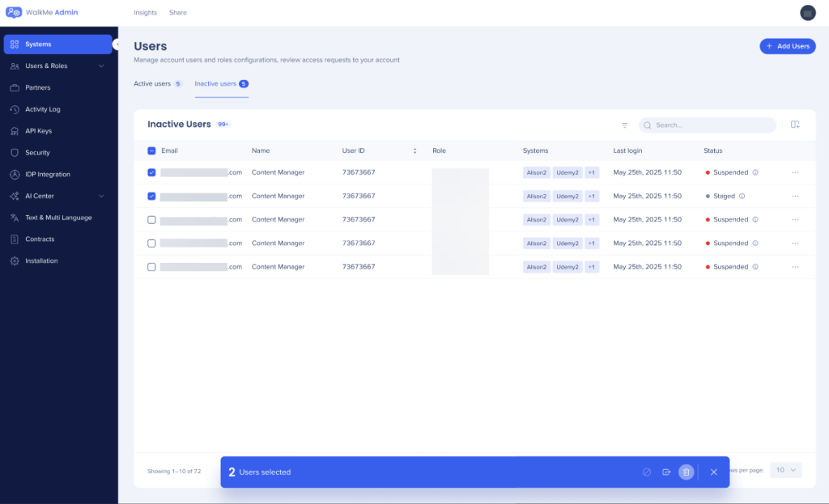
Task: Open the rows per page dropdown
Action: (x=785, y=470)
